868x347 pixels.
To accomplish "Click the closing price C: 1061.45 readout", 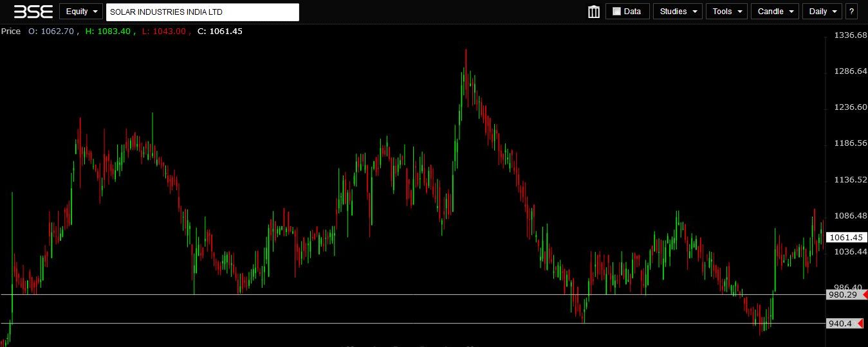I will tap(220, 31).
